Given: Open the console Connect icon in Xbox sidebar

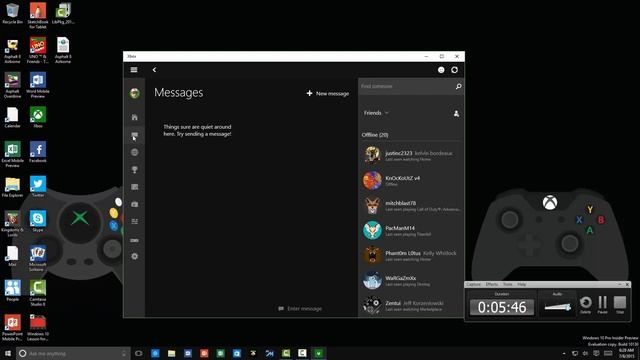Looking at the screenshot, I should pos(135,240).
